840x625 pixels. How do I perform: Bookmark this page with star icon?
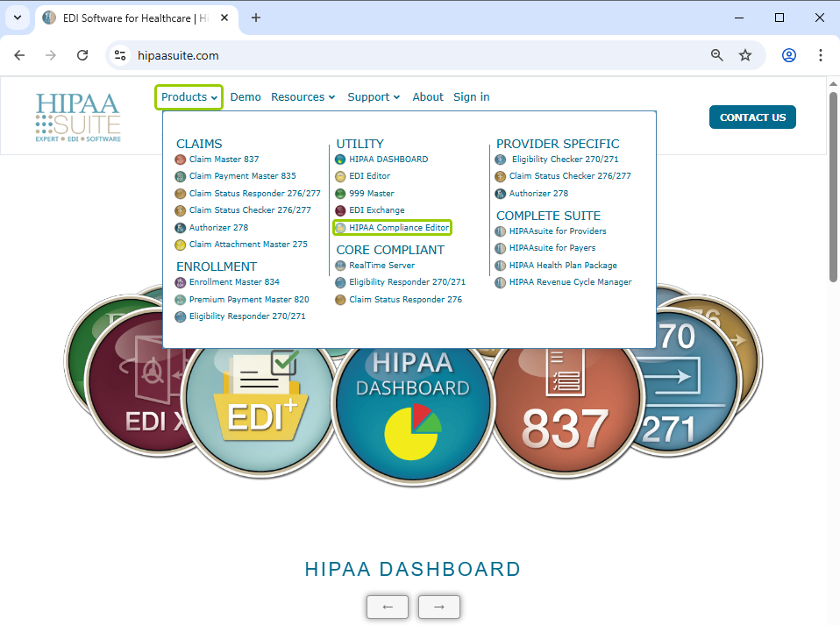pyautogui.click(x=745, y=55)
